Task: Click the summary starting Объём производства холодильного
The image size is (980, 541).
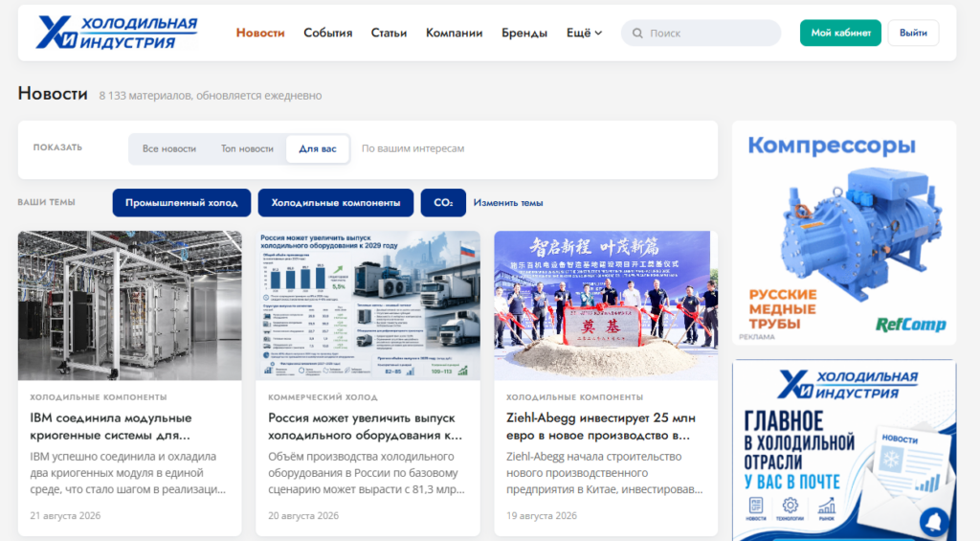Action: pyautogui.click(x=367, y=473)
